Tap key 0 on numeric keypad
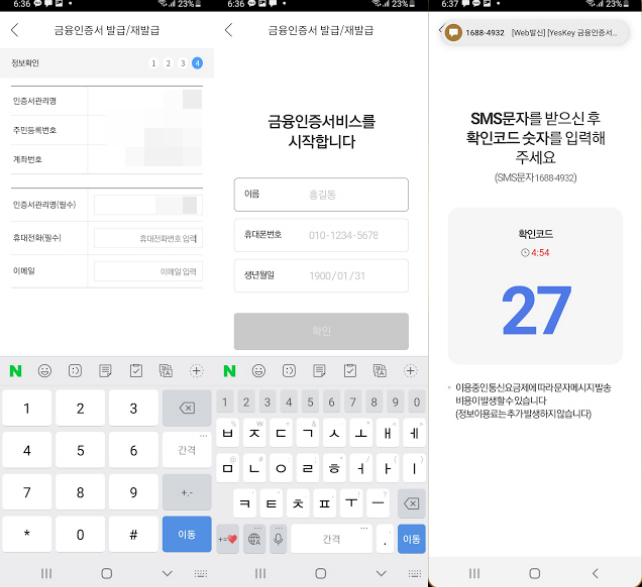Image resolution: width=642 pixels, height=587 pixels. pos(80,534)
